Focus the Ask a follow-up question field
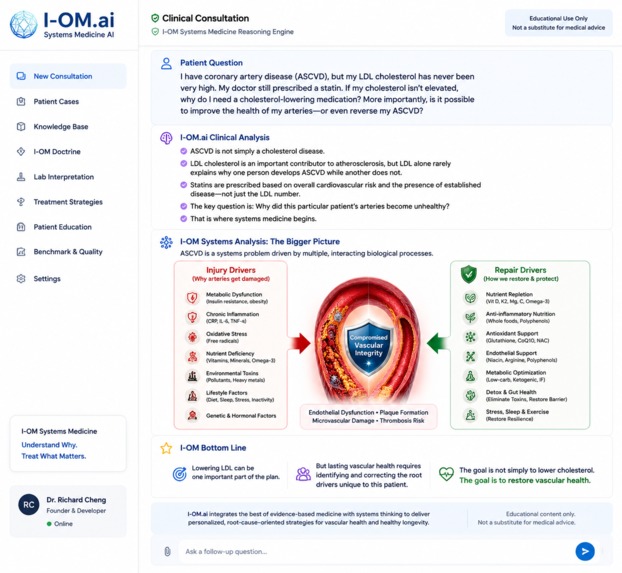 click(x=375, y=552)
